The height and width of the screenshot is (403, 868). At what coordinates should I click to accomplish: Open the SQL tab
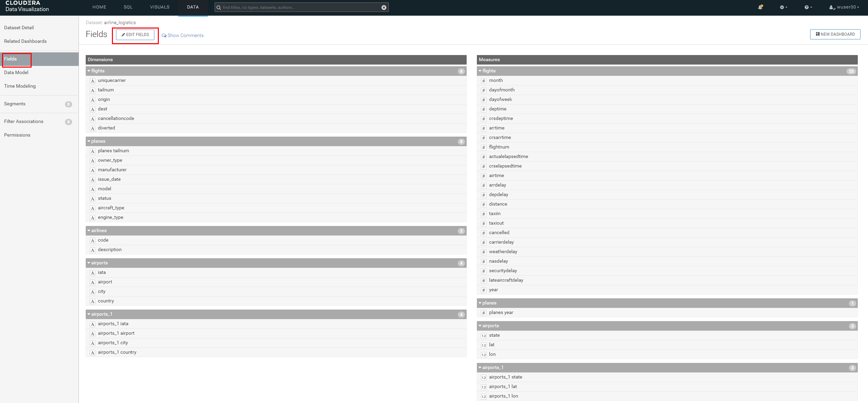[128, 7]
